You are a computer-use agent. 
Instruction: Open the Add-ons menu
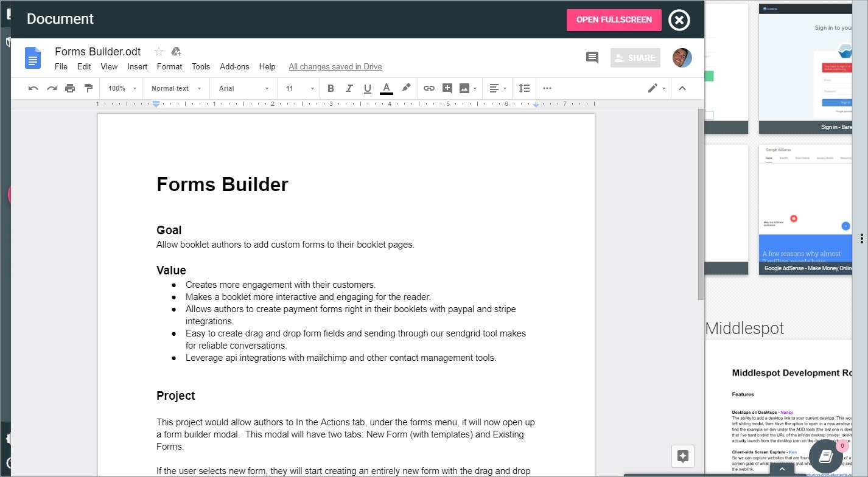[234, 67]
